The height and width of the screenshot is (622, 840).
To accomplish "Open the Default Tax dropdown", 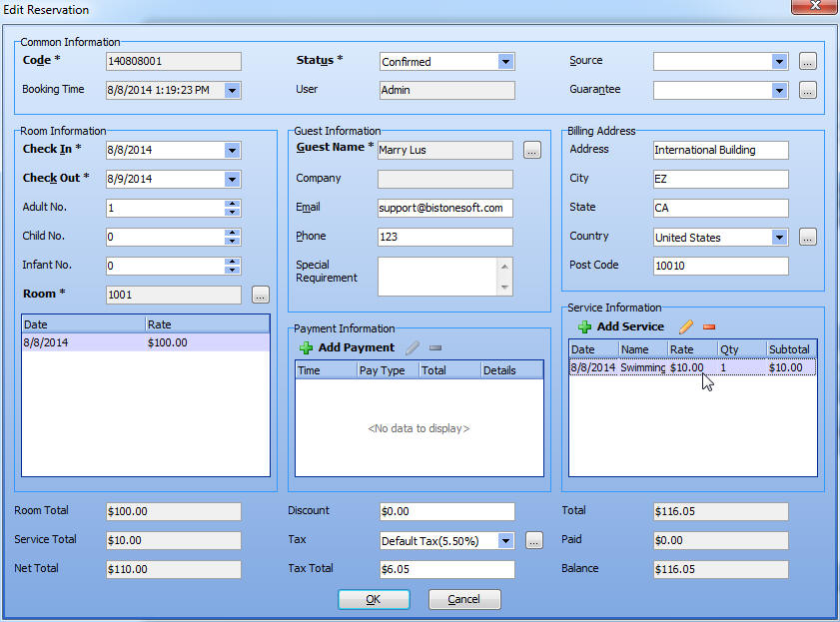I will point(505,541).
